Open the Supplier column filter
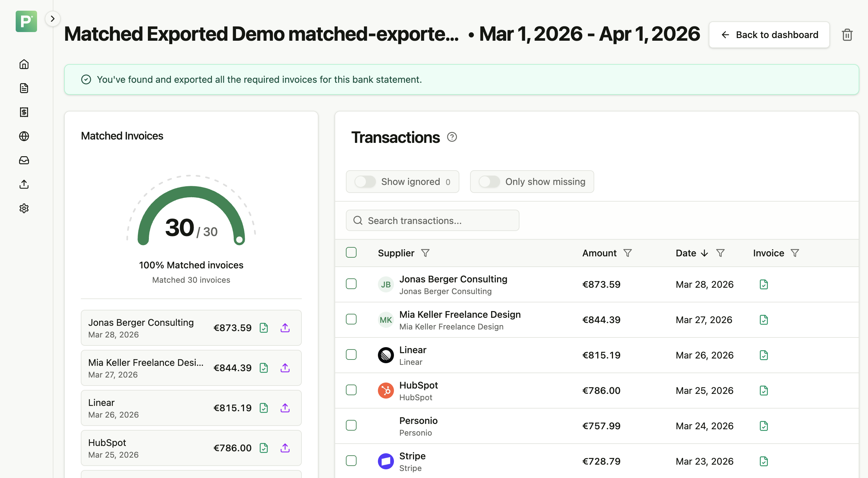The image size is (868, 478). pyautogui.click(x=425, y=253)
